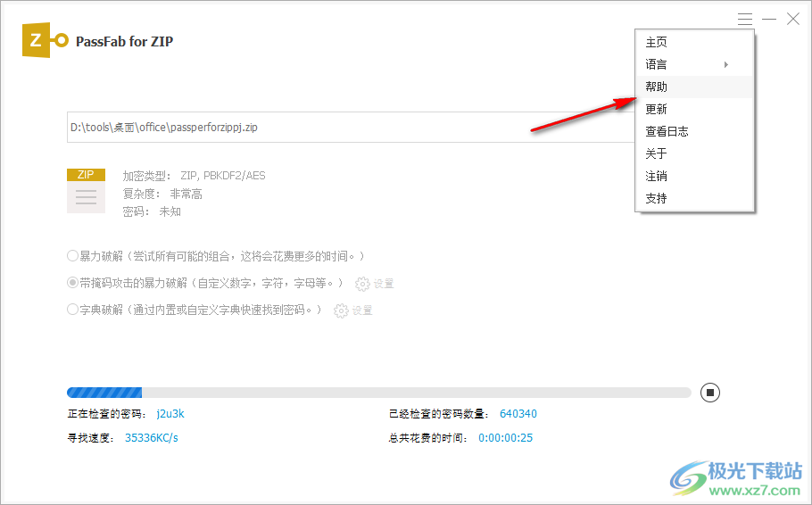Click the PassFab for ZIP title

pyautogui.click(x=124, y=41)
